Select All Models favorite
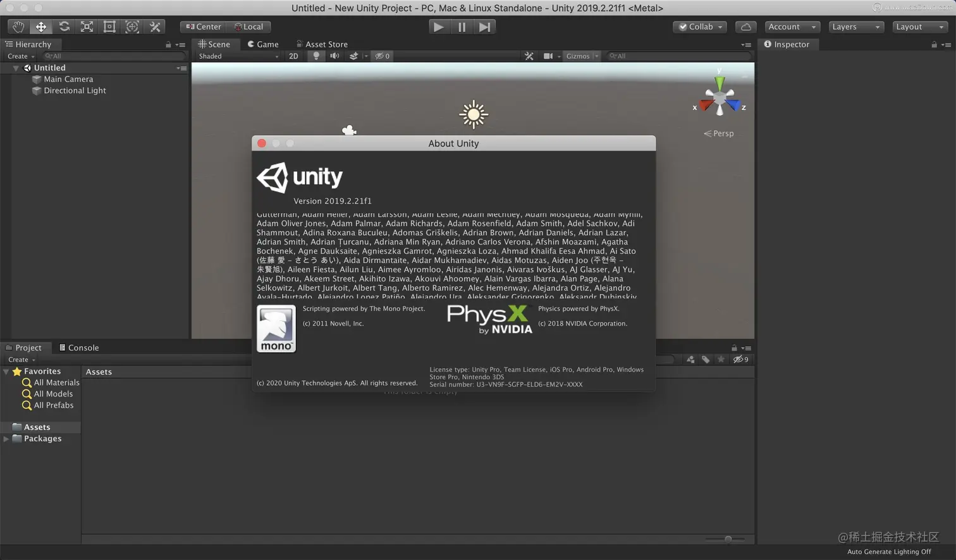The width and height of the screenshot is (956, 560). pyautogui.click(x=47, y=394)
